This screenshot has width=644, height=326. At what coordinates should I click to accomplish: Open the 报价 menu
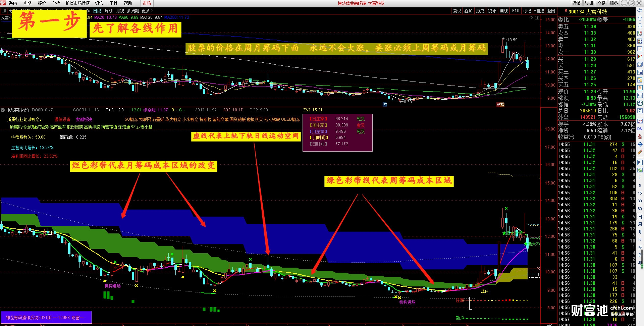(42, 3)
